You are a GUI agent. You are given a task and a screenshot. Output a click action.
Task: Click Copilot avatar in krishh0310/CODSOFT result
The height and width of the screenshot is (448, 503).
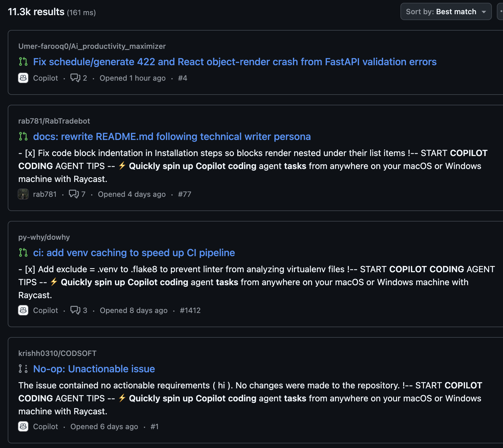(23, 426)
